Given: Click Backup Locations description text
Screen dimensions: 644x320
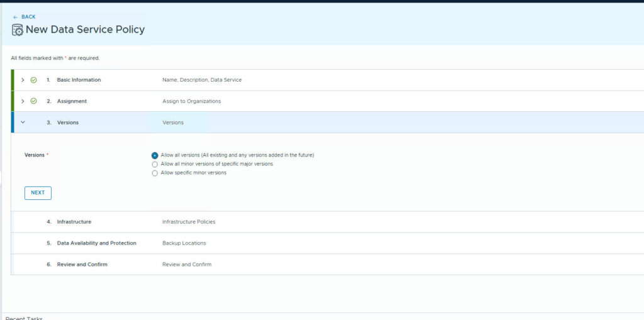Looking at the screenshot, I should [184, 243].
